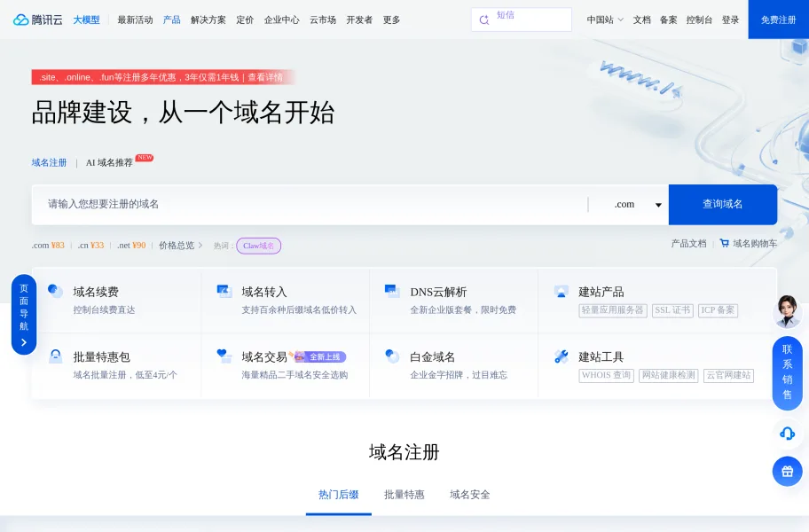Open the 产品 menu

pyautogui.click(x=172, y=20)
